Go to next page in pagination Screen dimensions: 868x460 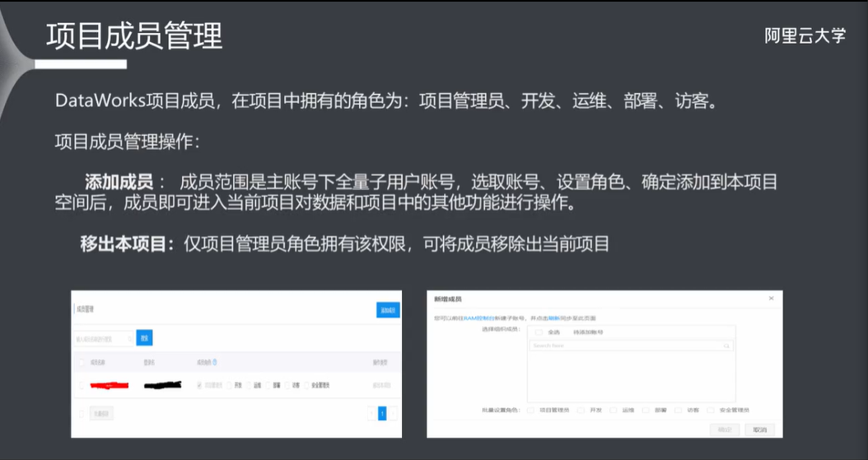(x=393, y=414)
